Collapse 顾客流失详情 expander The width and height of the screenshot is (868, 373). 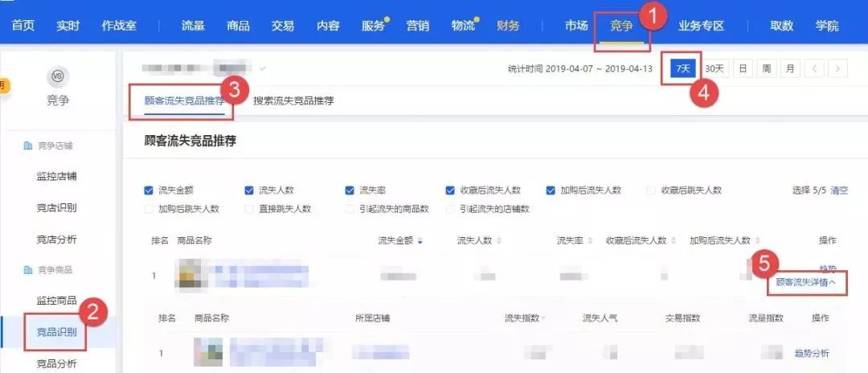coord(805,282)
